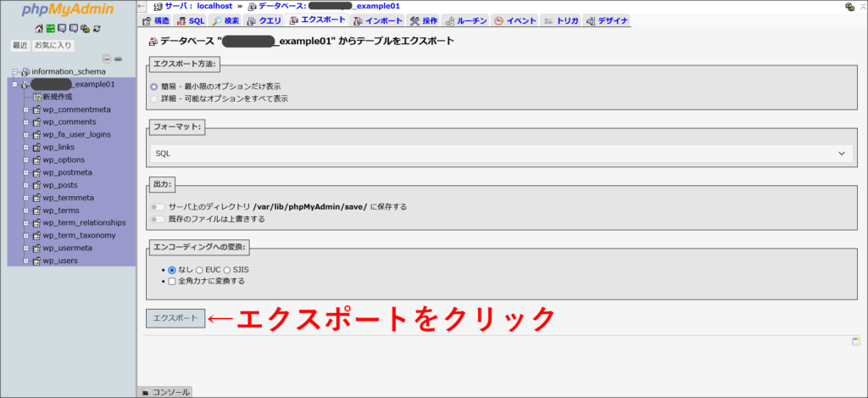Click the _example01 database icon in tree
This screenshot has width=868, height=398.
[25, 85]
